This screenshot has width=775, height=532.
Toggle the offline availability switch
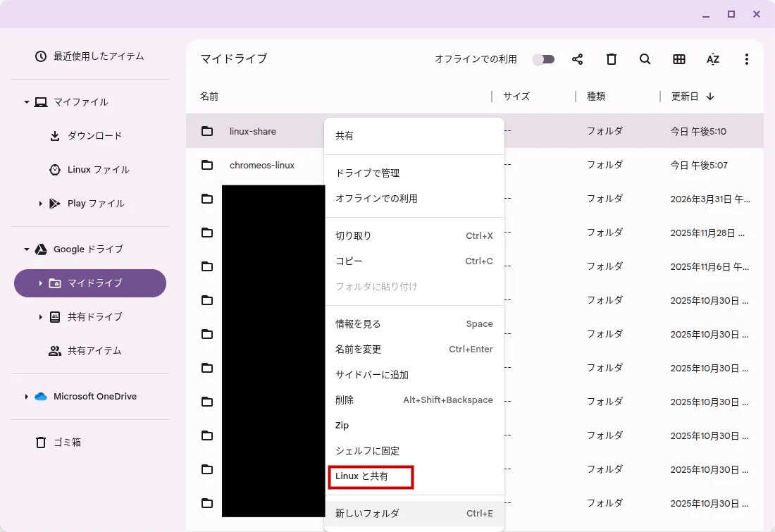pos(543,59)
